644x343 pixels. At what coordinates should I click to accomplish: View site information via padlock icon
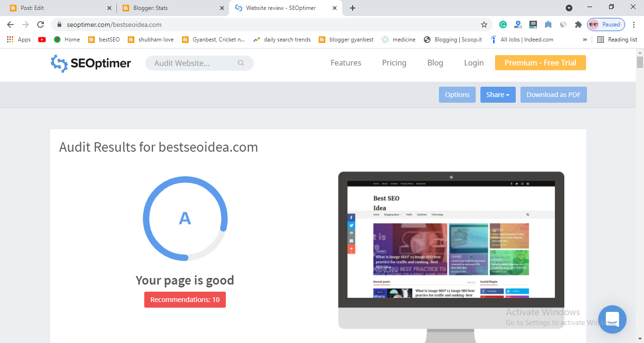(x=59, y=24)
